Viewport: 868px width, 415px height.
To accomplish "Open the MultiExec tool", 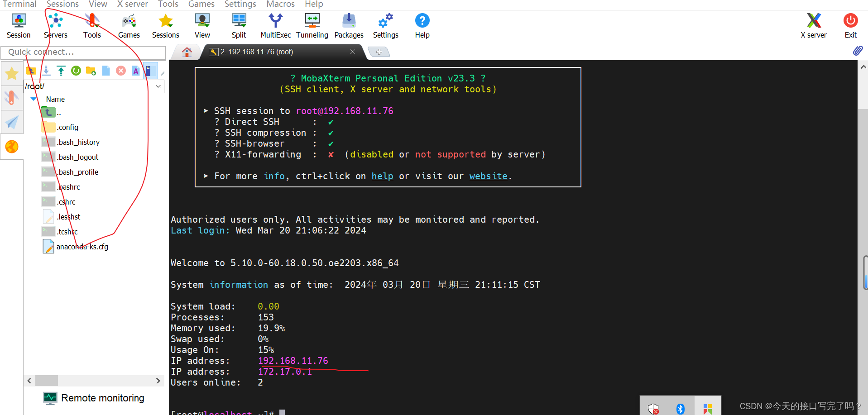I will pos(275,25).
